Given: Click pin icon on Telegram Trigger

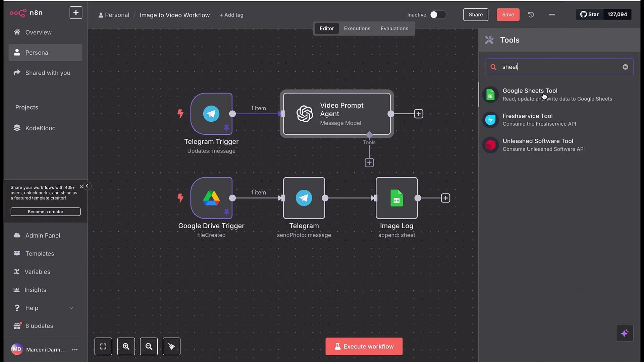Looking at the screenshot, I should [226, 128].
